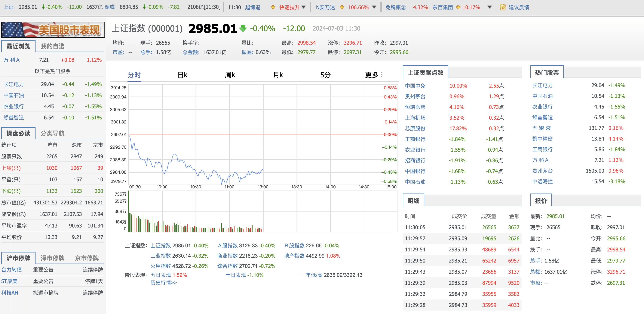Click the red plus icon beside 快速拉升
The width and height of the screenshot is (644, 314).
[273, 7]
